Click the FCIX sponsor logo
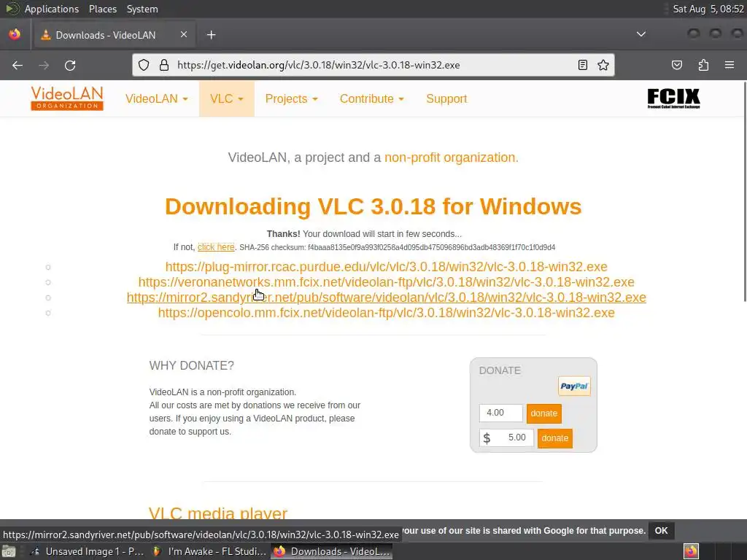This screenshot has width=747, height=560. click(673, 98)
